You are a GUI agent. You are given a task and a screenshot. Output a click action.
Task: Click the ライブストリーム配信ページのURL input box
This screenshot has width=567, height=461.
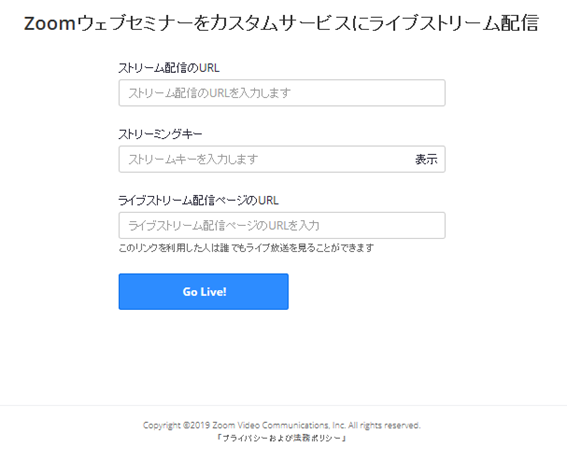tap(282, 225)
